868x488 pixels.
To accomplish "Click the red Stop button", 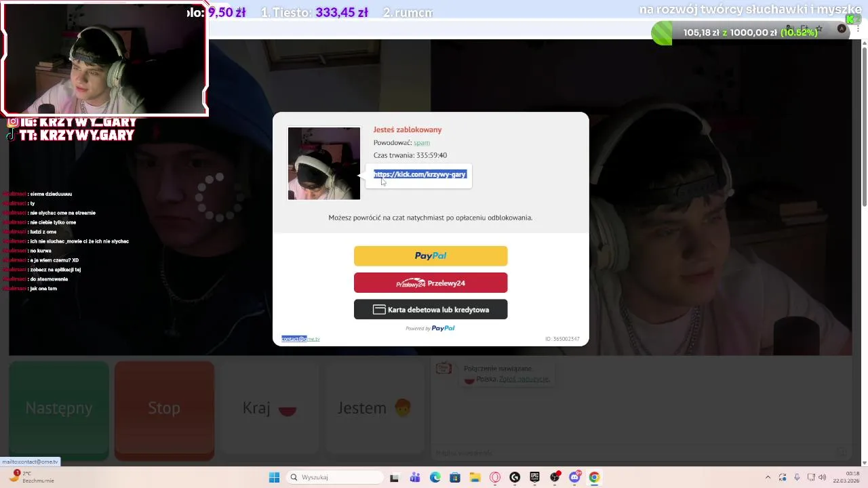I will [x=164, y=408].
